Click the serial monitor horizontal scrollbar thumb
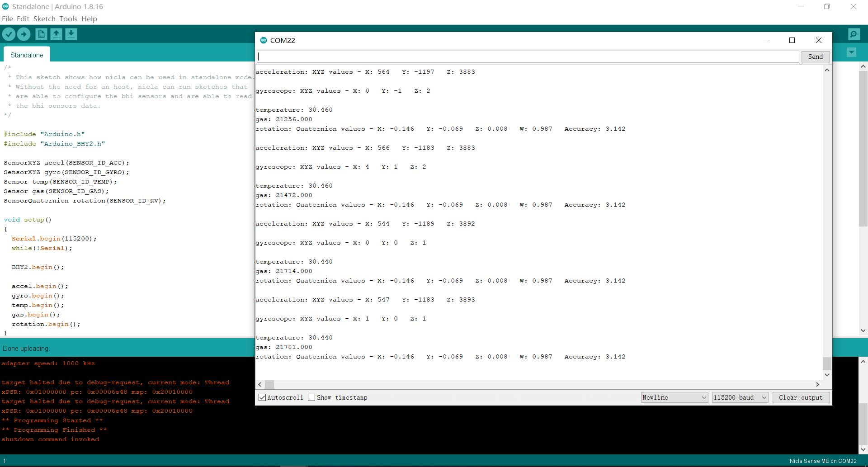Screen dimensions: 868x467 click(269, 384)
